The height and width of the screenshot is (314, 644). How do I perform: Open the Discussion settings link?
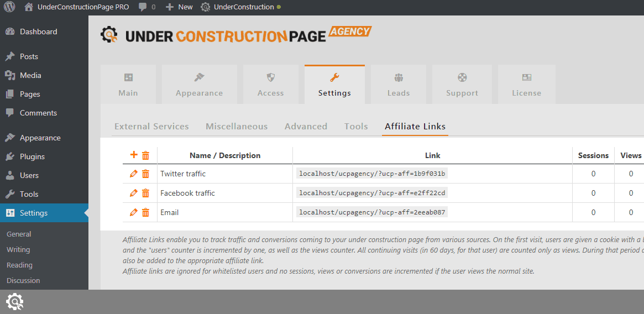[x=23, y=280]
